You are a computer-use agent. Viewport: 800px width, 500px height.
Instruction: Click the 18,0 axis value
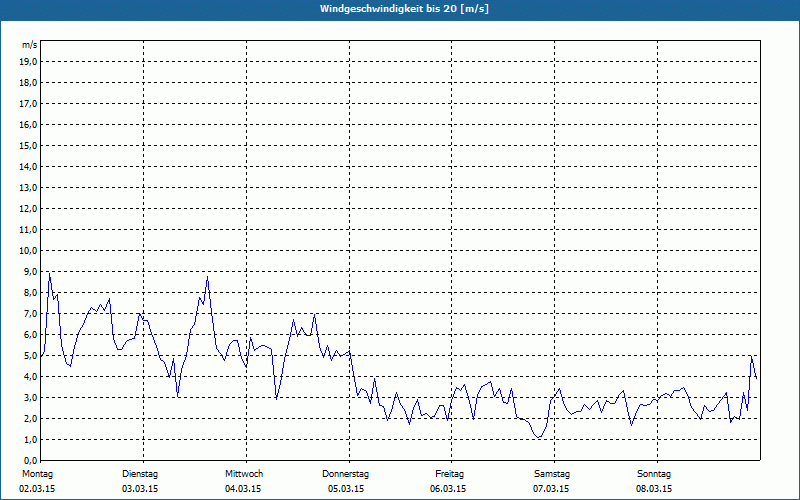click(27, 83)
